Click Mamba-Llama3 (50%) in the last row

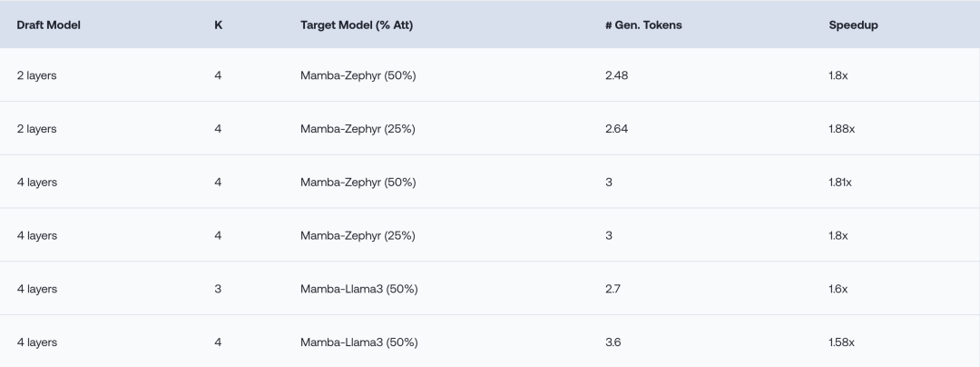[358, 342]
